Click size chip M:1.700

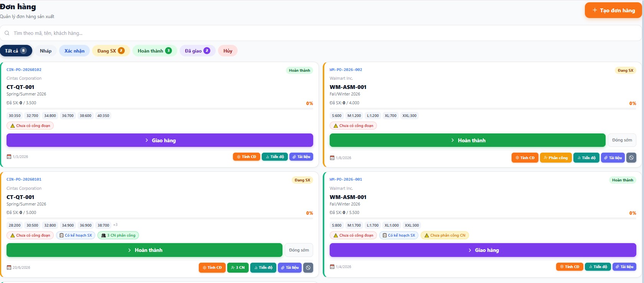pos(354,225)
